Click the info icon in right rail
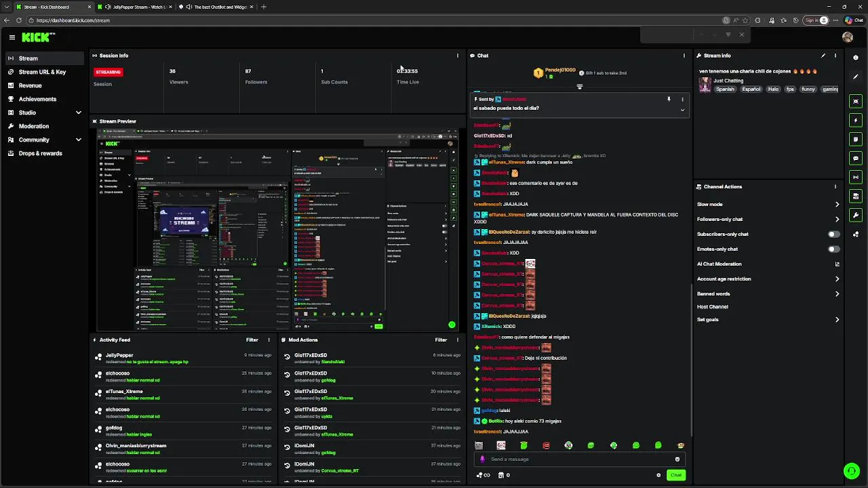The width and height of the screenshot is (868, 488). [x=856, y=58]
